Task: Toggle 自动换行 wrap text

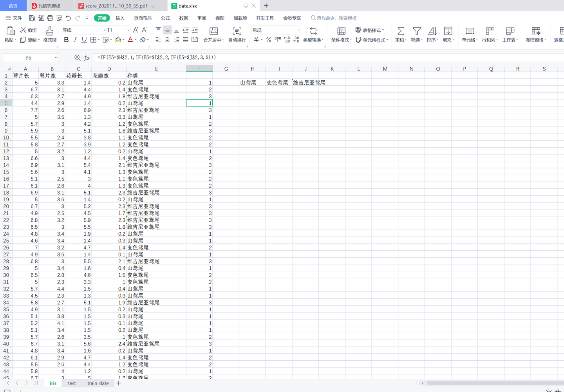Action: [237, 34]
